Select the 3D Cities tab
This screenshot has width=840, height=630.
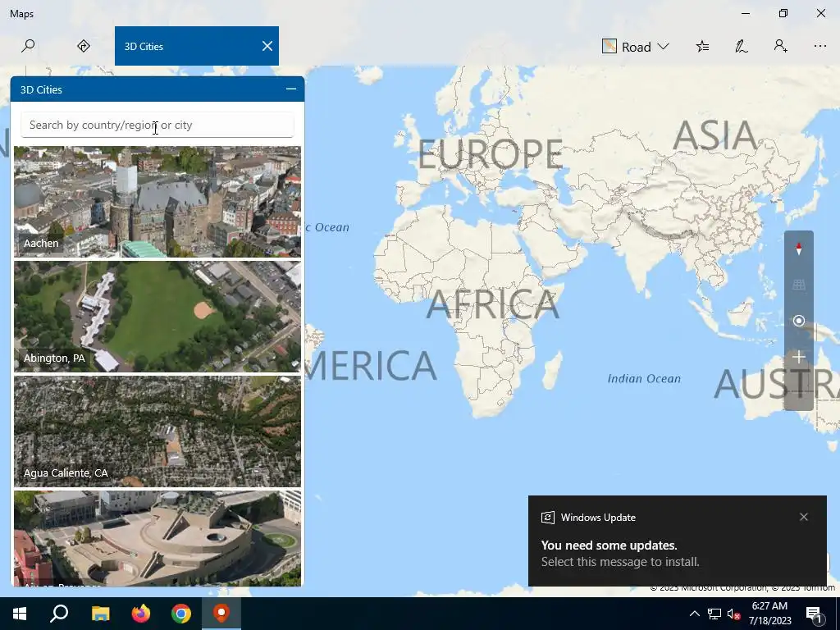tap(197, 46)
